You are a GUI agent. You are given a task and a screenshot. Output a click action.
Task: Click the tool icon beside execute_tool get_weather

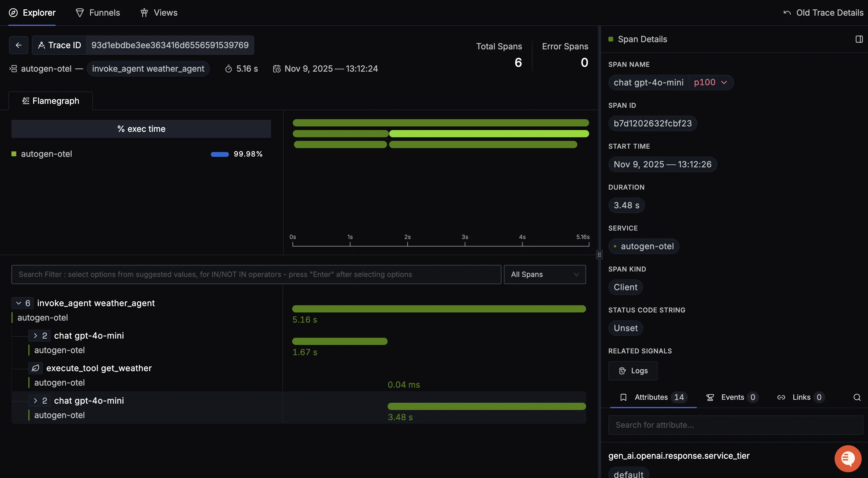[x=35, y=368]
